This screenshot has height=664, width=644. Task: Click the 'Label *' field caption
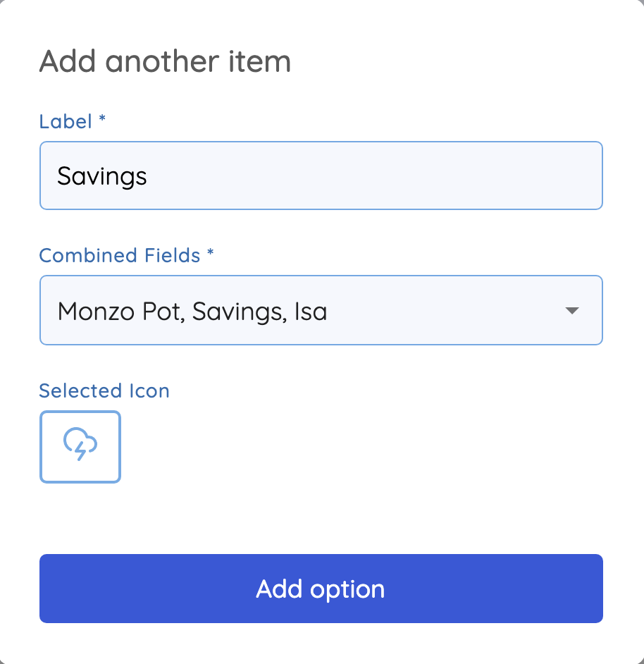73,121
